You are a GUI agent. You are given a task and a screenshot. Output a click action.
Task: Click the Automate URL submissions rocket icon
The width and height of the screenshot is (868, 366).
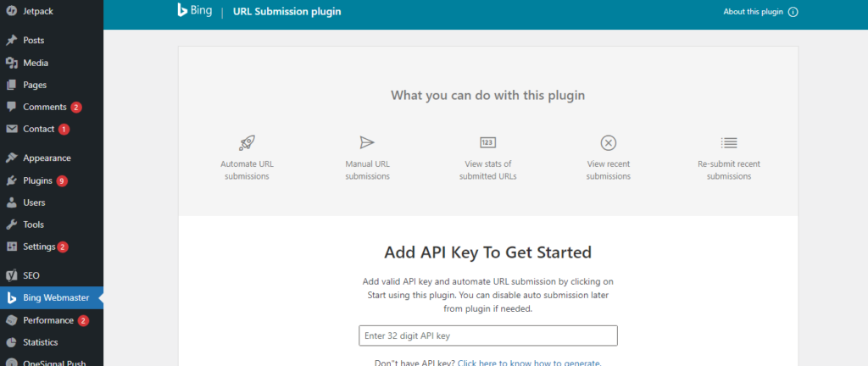(x=245, y=142)
